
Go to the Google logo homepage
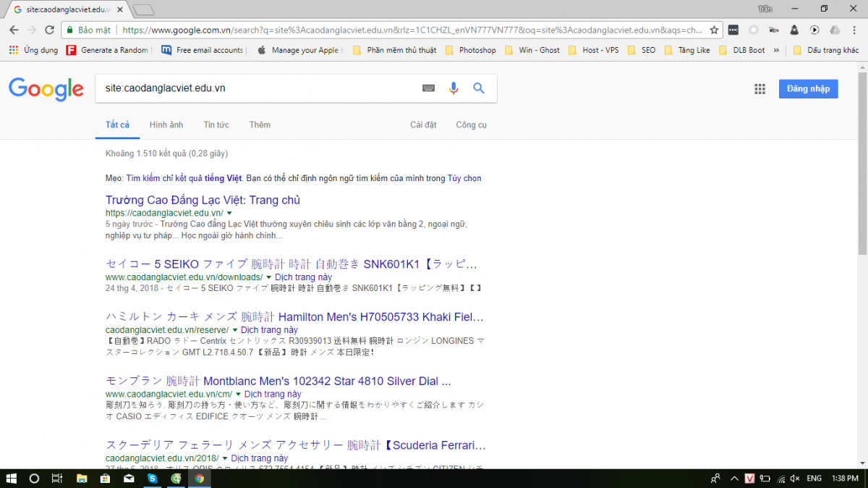coord(46,89)
